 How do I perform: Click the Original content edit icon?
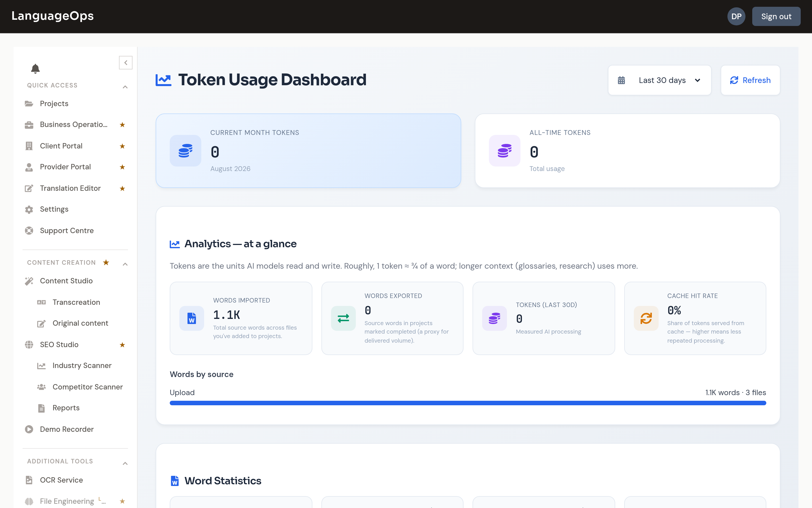(x=41, y=323)
